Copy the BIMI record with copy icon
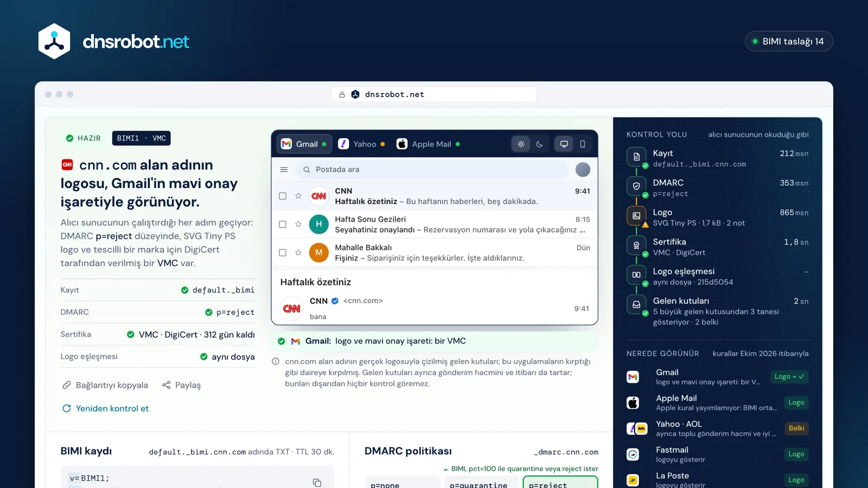 pyautogui.click(x=317, y=483)
